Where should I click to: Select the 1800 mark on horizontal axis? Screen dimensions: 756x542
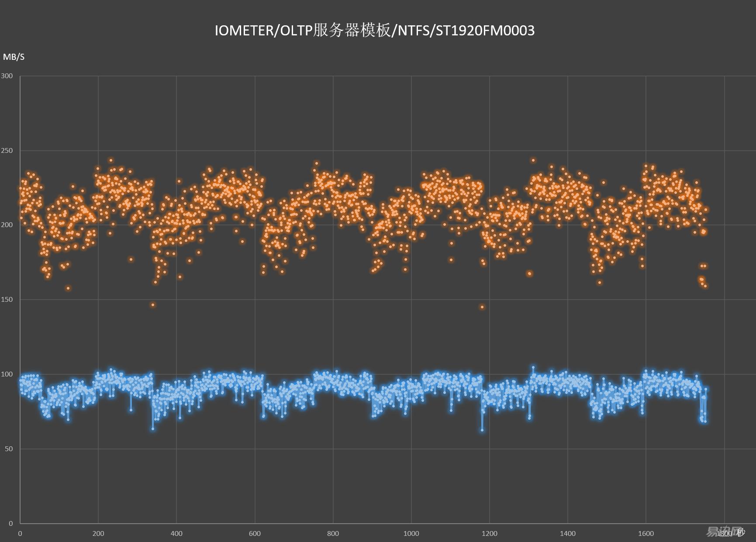[724, 534]
